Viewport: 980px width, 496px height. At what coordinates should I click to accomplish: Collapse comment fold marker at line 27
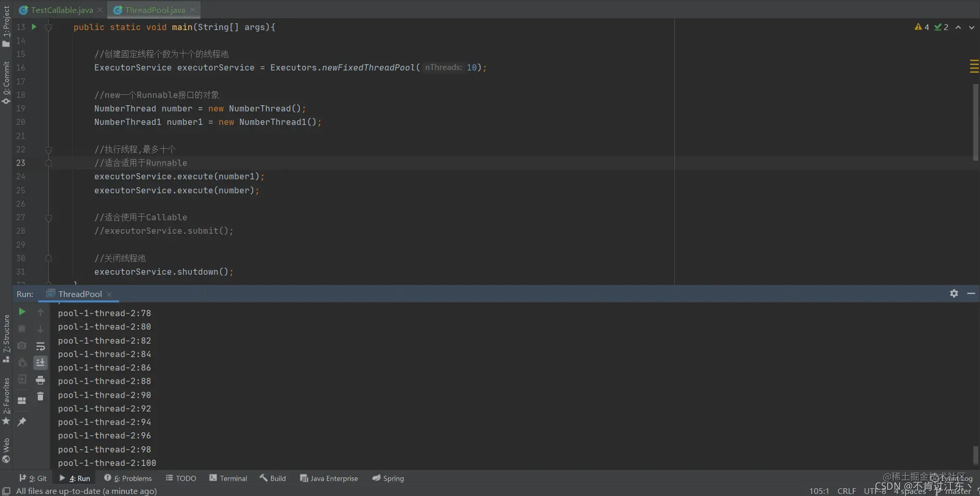pyautogui.click(x=49, y=218)
